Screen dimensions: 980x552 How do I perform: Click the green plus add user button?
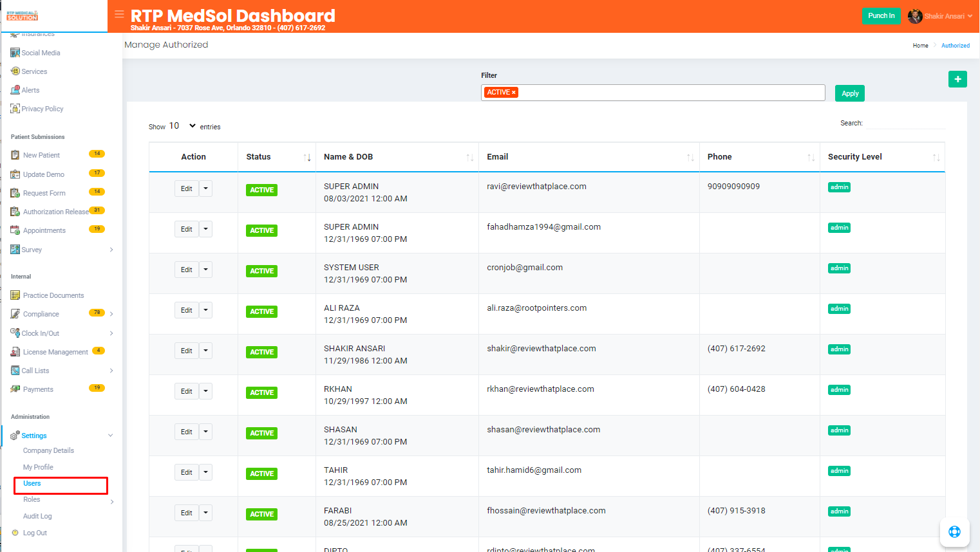coord(957,79)
